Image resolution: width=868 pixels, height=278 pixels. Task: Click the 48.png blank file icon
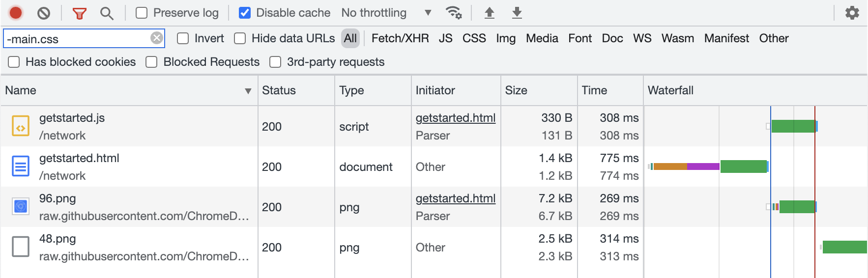pyautogui.click(x=21, y=247)
